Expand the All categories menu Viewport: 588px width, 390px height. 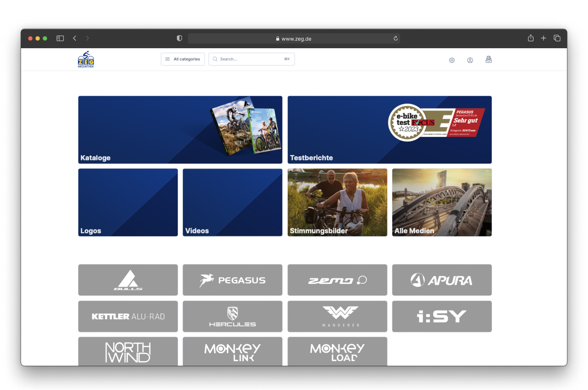[183, 59]
